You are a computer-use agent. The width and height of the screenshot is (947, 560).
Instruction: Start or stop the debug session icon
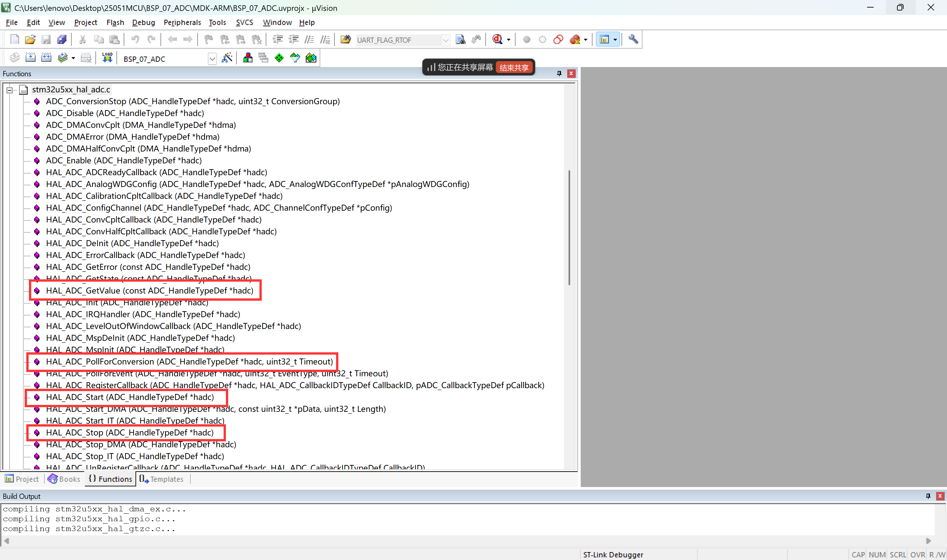tap(498, 39)
